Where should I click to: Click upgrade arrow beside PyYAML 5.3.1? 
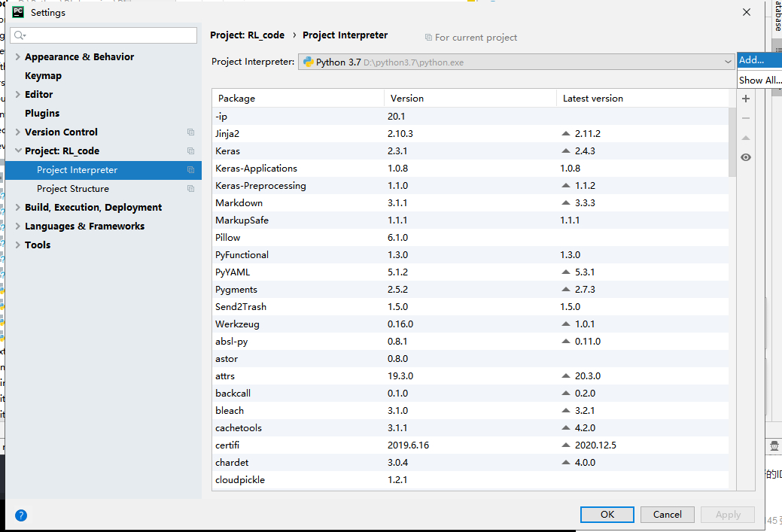tap(565, 272)
